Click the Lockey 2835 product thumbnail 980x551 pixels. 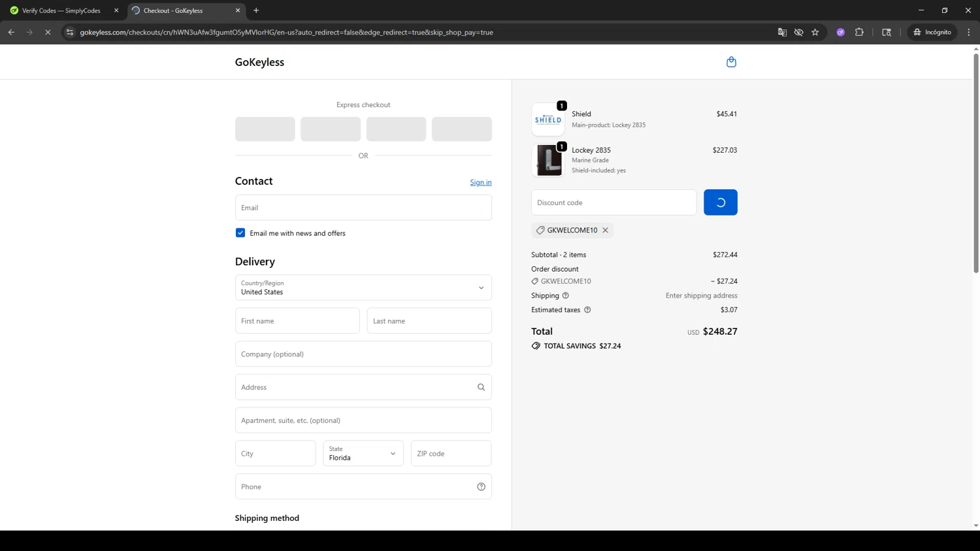click(548, 160)
